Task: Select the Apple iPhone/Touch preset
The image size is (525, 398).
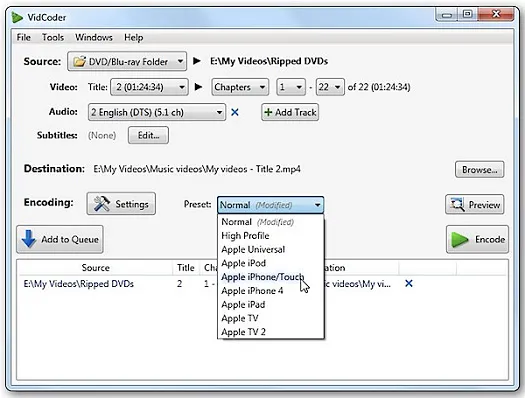Action: [271, 277]
